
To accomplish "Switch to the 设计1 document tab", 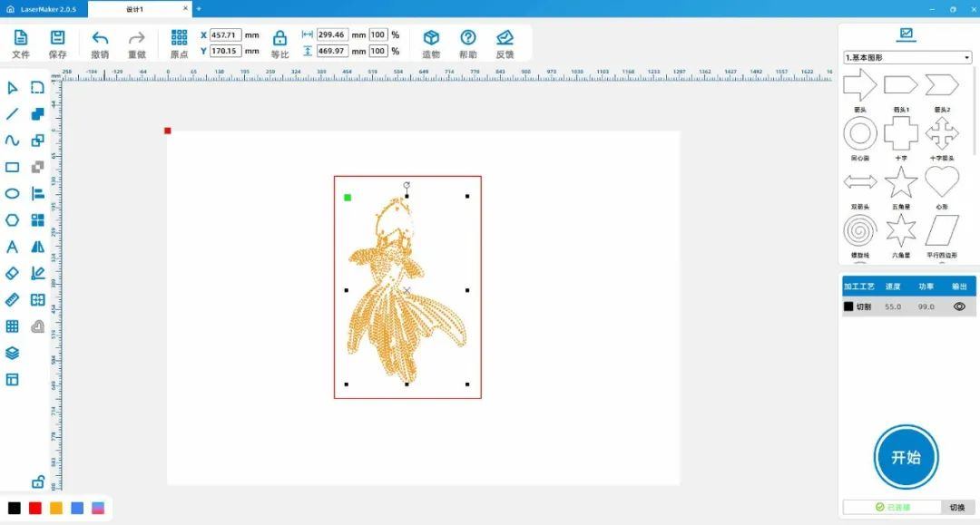I will point(136,9).
